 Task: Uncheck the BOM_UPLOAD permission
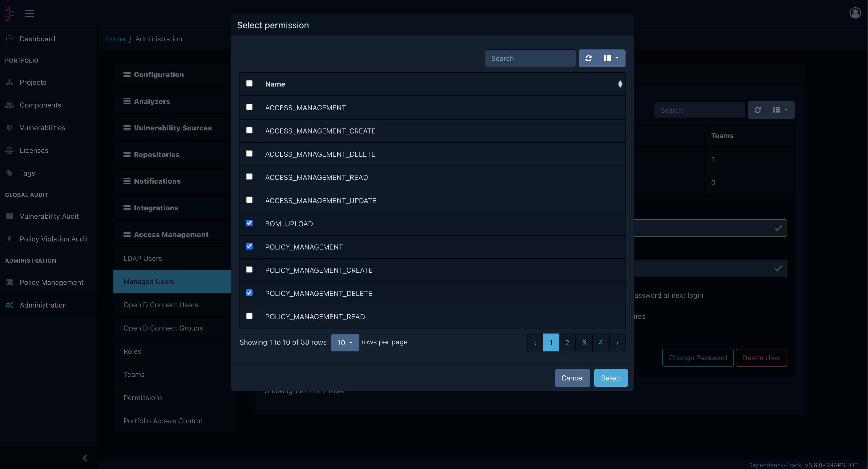[249, 223]
